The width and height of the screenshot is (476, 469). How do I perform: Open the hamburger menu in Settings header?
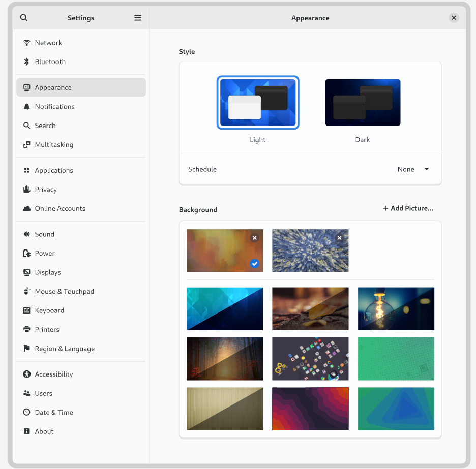coord(138,18)
